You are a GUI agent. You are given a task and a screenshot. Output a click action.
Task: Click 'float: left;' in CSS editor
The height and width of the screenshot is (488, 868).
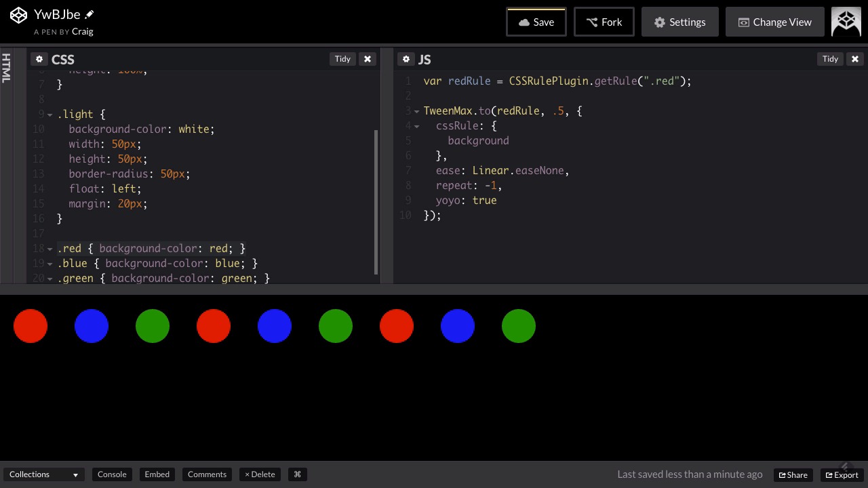(105, 189)
